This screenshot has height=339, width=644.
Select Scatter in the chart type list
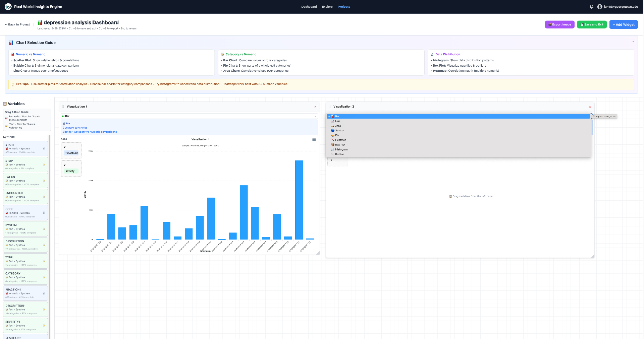click(458, 131)
